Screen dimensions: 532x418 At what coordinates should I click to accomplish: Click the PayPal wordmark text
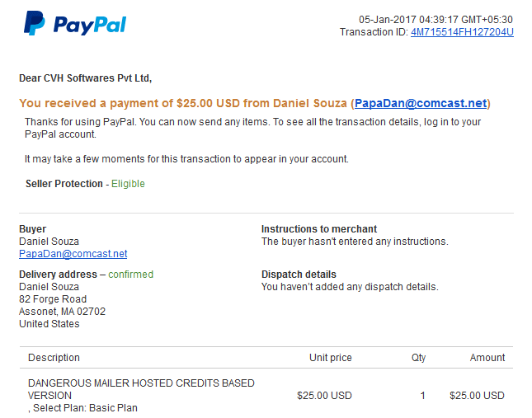tap(90, 25)
